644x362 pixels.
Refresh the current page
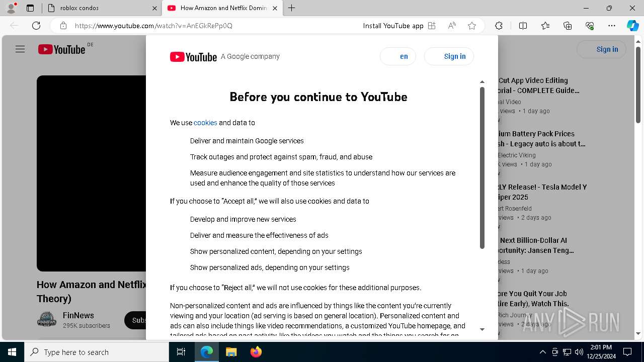[36, 26]
